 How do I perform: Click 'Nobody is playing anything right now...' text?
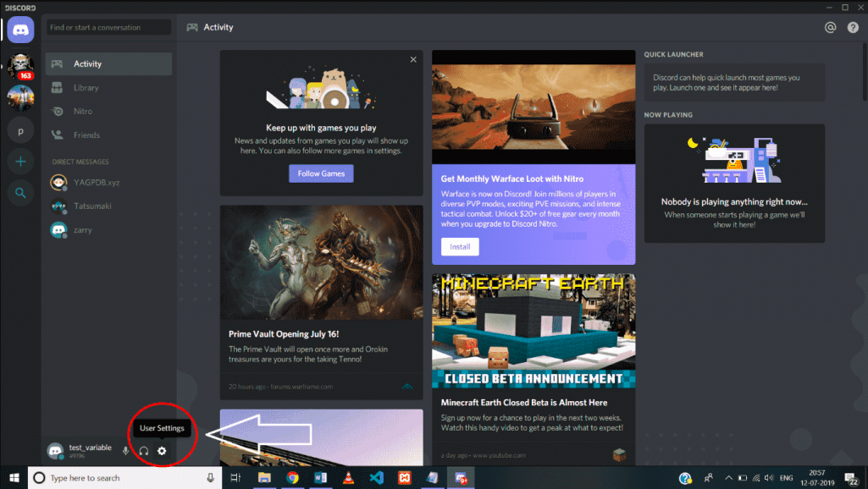tap(734, 202)
